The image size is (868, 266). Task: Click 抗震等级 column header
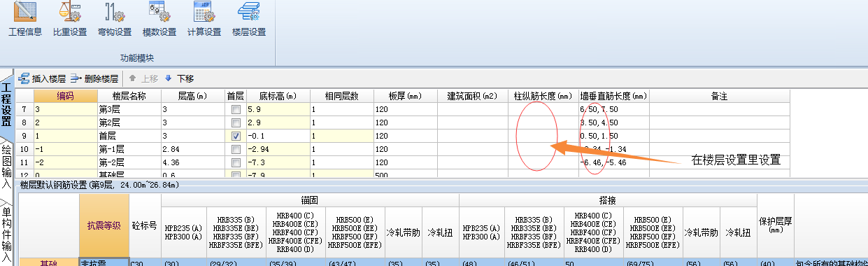click(x=104, y=225)
